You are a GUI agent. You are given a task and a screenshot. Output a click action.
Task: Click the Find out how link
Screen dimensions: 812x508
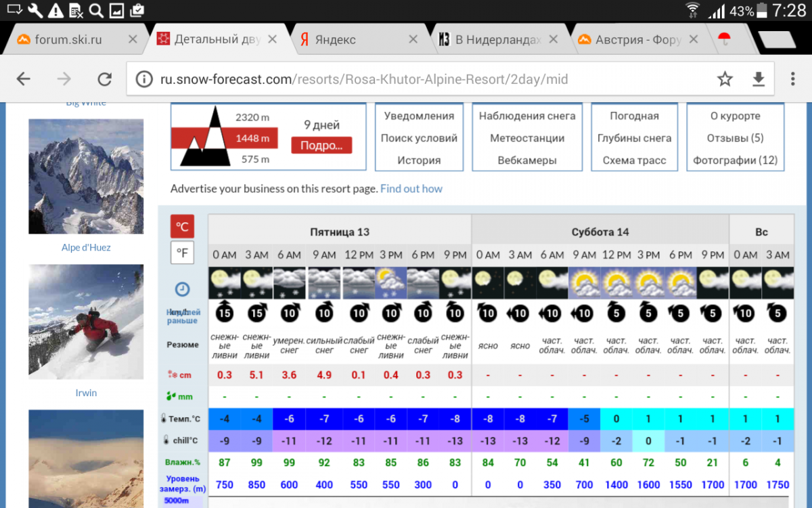coord(411,189)
